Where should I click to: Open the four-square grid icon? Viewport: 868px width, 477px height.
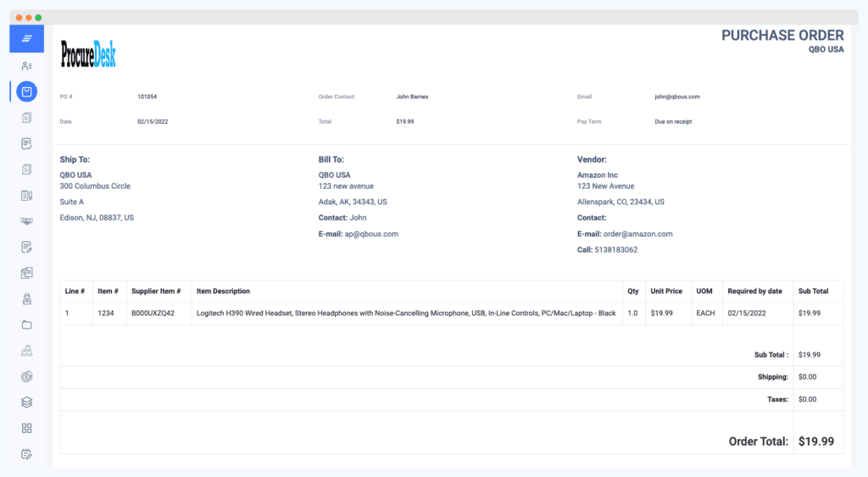26,428
